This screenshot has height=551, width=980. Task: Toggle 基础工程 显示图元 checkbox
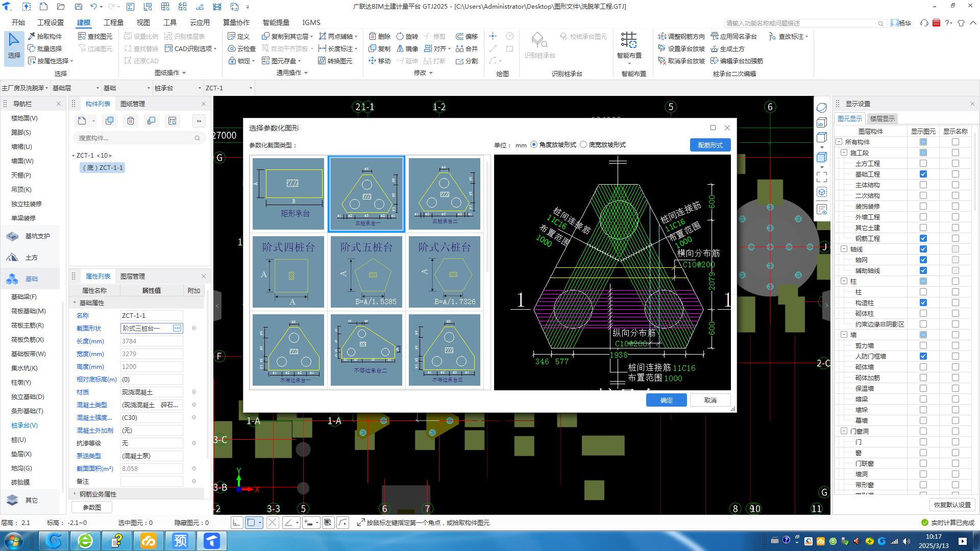tap(923, 174)
